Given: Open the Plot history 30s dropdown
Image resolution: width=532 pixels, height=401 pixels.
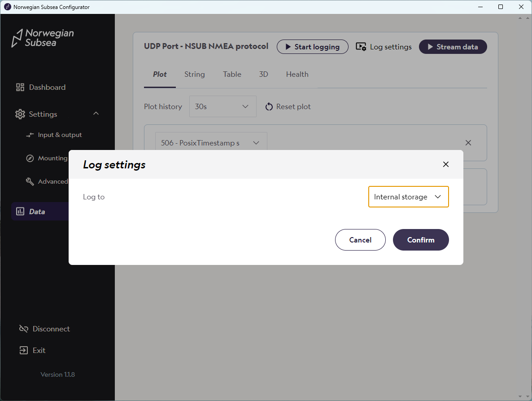Looking at the screenshot, I should click(x=222, y=106).
